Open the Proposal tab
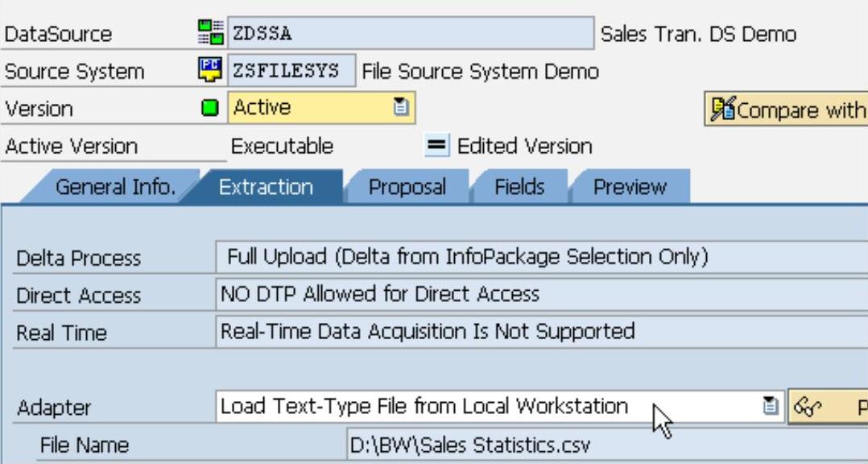Image resolution: width=868 pixels, height=464 pixels. click(407, 188)
